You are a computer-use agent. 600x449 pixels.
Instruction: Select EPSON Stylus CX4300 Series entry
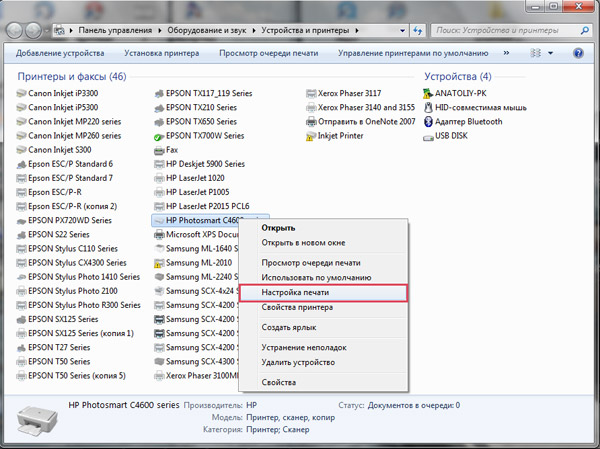click(72, 263)
